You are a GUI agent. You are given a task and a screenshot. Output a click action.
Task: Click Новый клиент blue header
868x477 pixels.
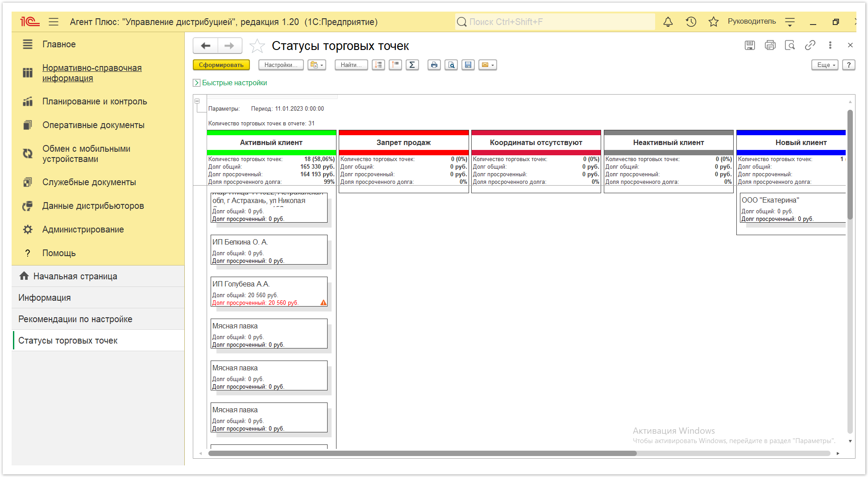pos(791,142)
